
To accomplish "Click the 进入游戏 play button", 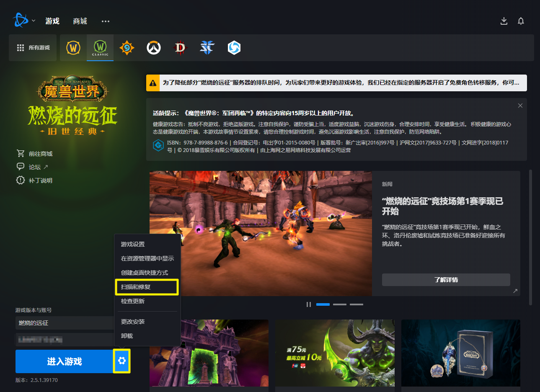I will coord(64,361).
